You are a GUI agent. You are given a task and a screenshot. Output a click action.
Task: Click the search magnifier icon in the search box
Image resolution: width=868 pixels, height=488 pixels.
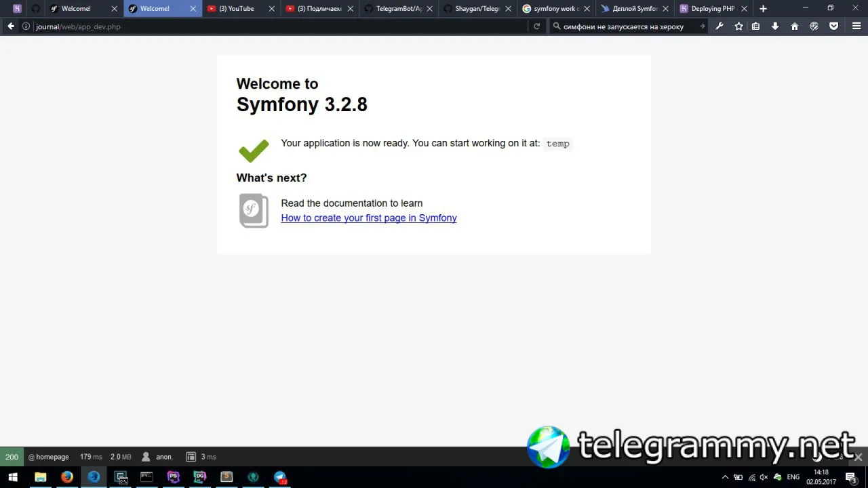[557, 26]
